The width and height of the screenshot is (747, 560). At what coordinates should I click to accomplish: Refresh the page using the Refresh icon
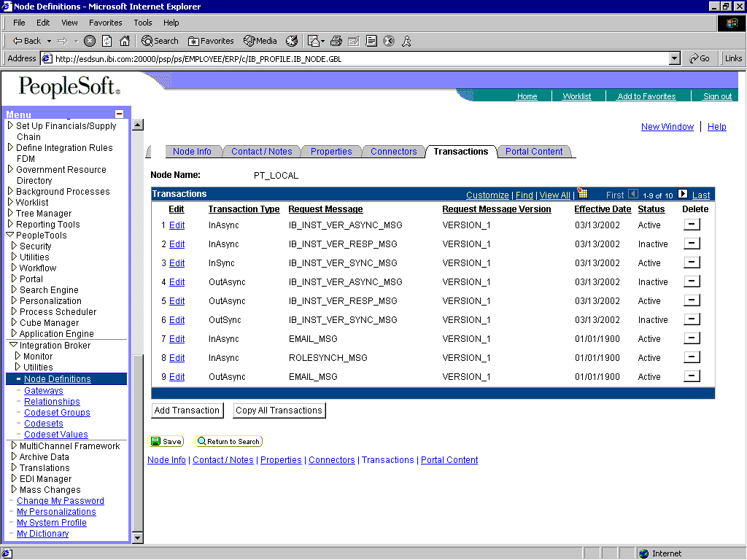click(107, 41)
